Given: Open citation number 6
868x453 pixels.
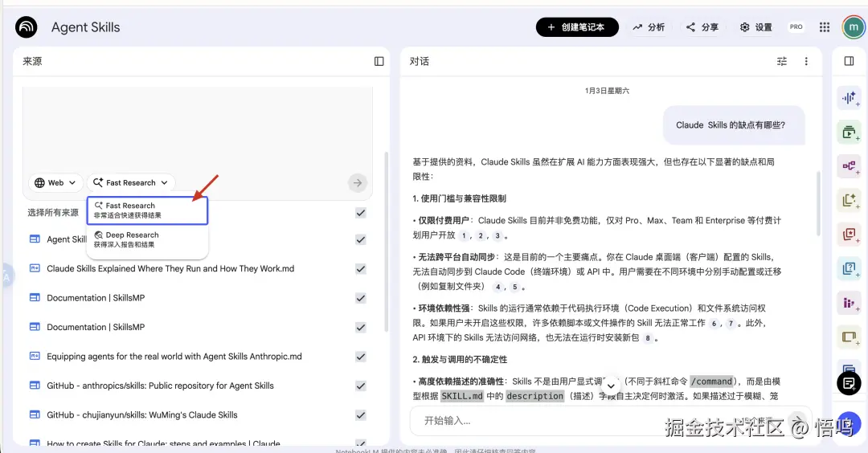Looking at the screenshot, I should pos(714,324).
